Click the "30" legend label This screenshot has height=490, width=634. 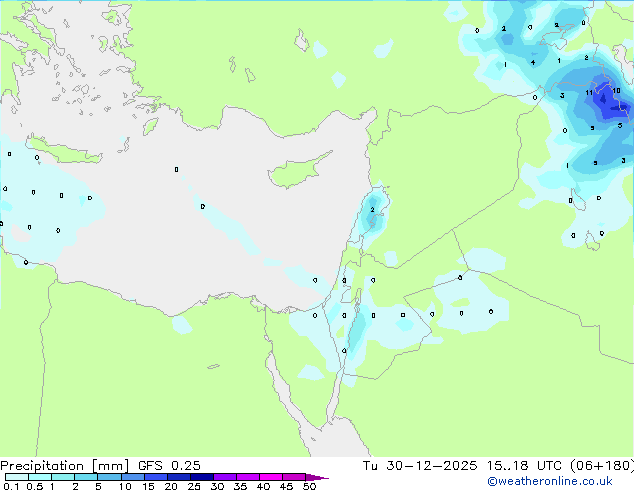click(x=217, y=486)
